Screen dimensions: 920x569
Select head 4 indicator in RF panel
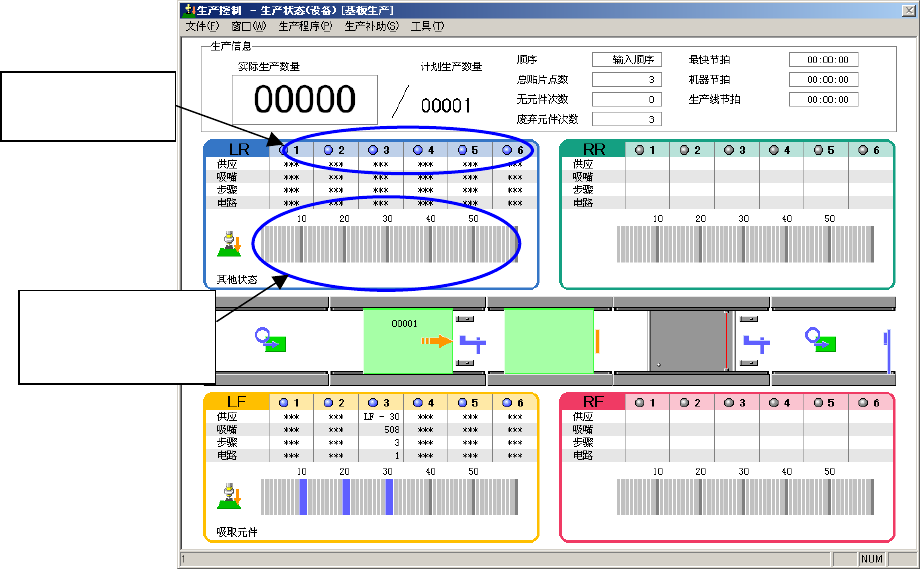773,402
